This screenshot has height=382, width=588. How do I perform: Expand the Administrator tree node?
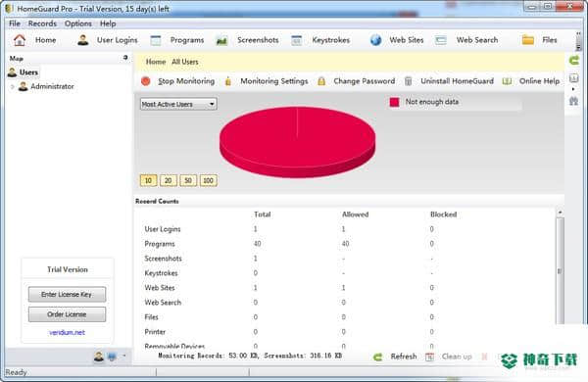13,86
